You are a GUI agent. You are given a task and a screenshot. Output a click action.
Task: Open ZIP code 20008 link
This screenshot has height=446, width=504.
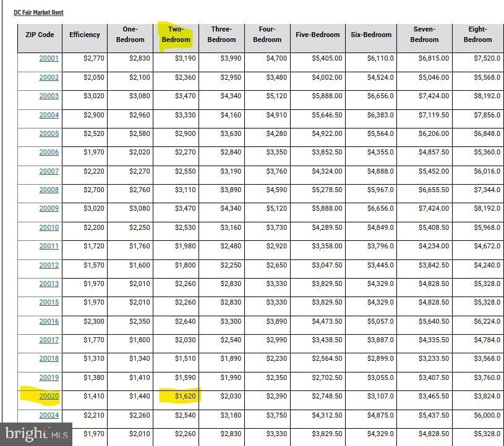(49, 190)
